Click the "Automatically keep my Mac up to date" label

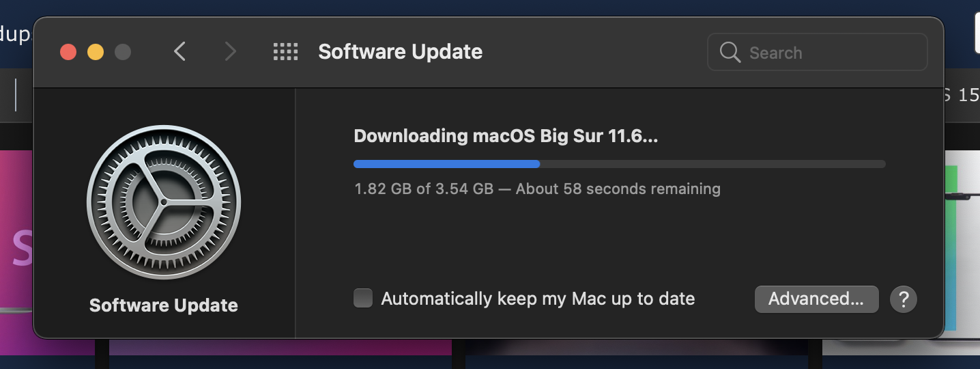pos(538,299)
